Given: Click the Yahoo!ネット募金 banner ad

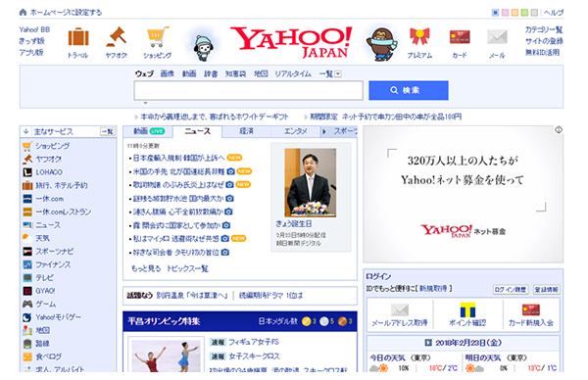Looking at the screenshot, I should pos(464,194).
